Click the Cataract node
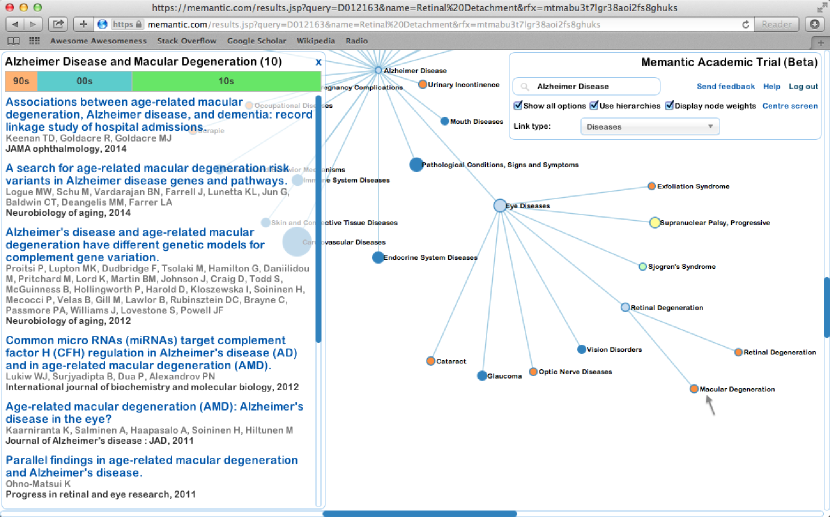Image resolution: width=830 pixels, height=517 pixels. 430,361
